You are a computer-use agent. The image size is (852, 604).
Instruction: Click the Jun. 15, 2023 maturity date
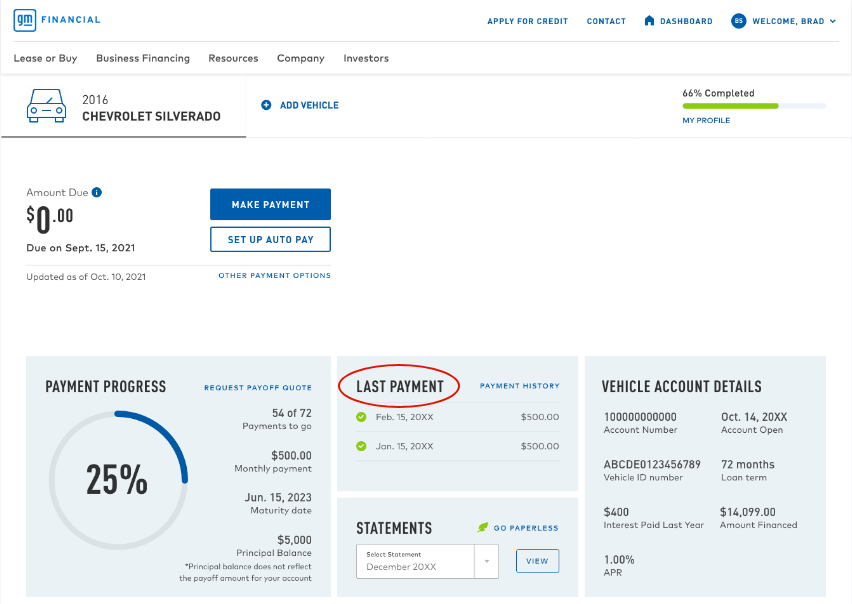coord(278,498)
